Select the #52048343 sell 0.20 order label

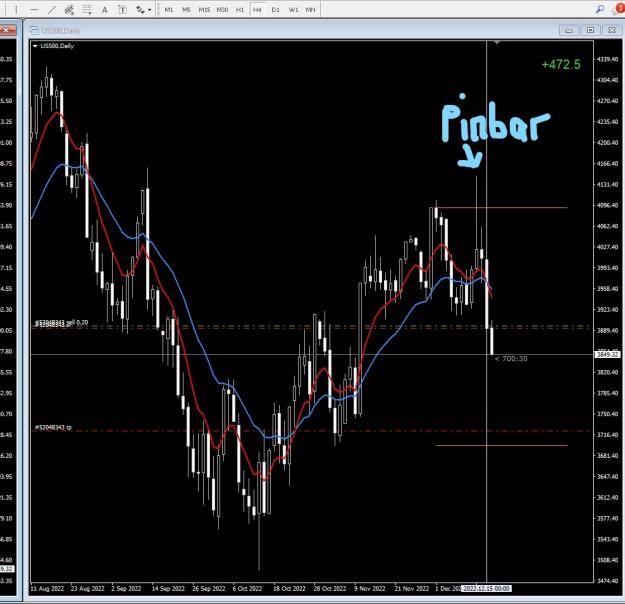pos(61,322)
